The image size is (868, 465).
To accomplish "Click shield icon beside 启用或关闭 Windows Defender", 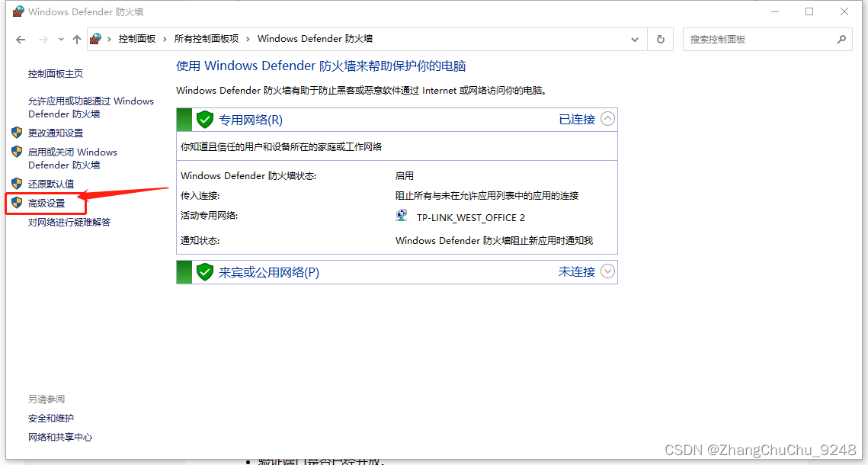I will pos(18,152).
